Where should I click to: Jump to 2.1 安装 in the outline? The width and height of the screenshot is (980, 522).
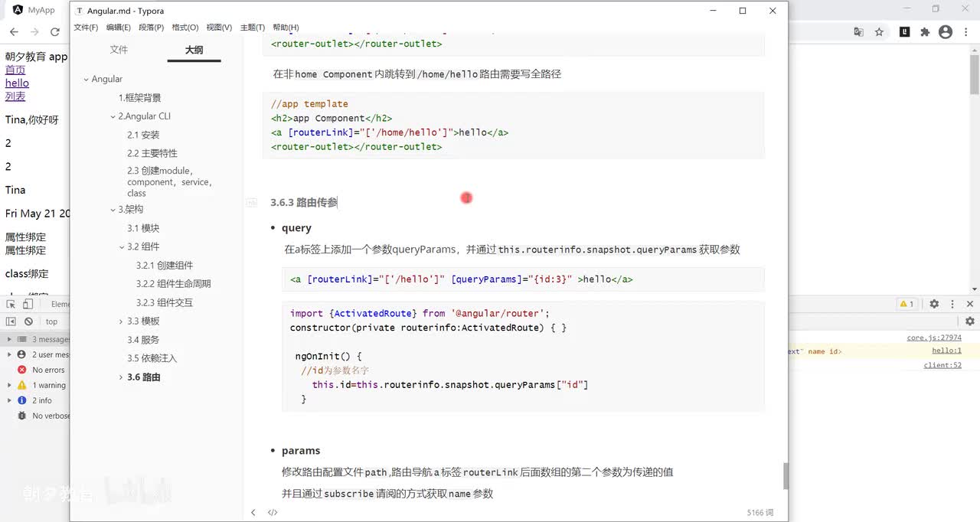coord(143,135)
